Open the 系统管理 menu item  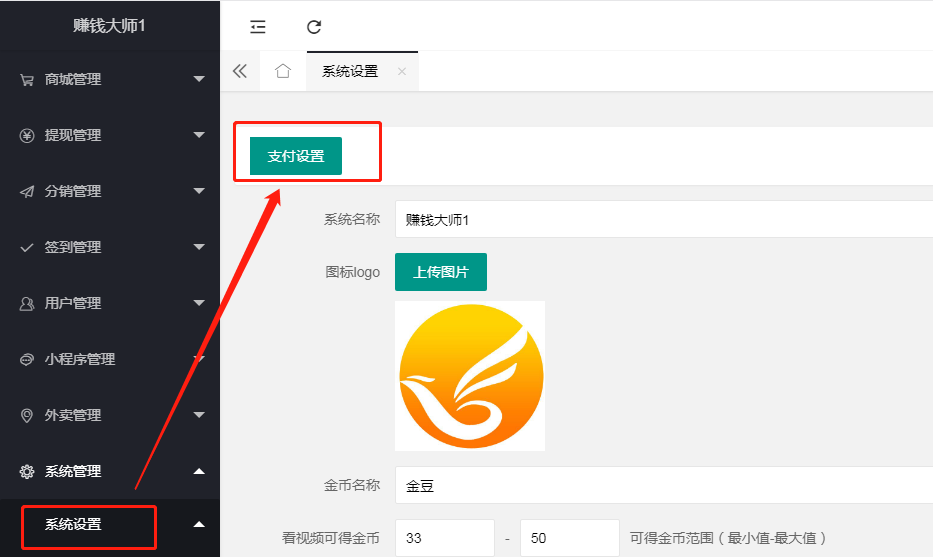(110, 471)
